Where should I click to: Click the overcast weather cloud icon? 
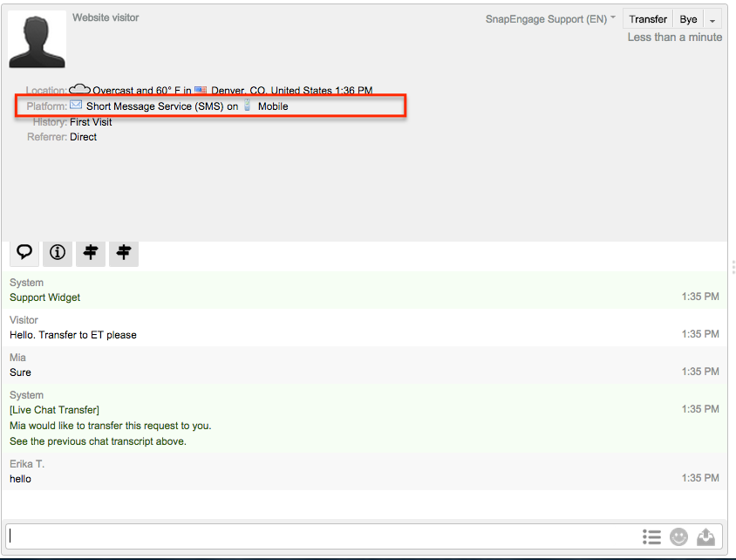(79, 89)
